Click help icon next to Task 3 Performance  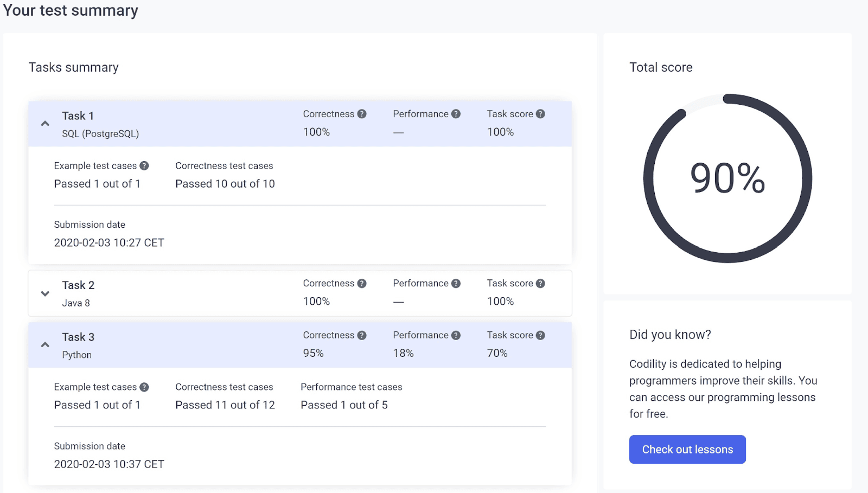(x=456, y=336)
